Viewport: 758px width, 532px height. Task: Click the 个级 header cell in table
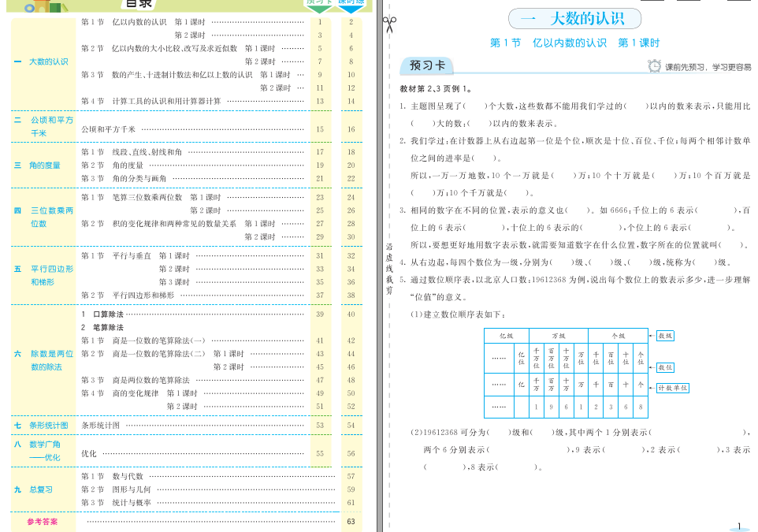(x=618, y=336)
